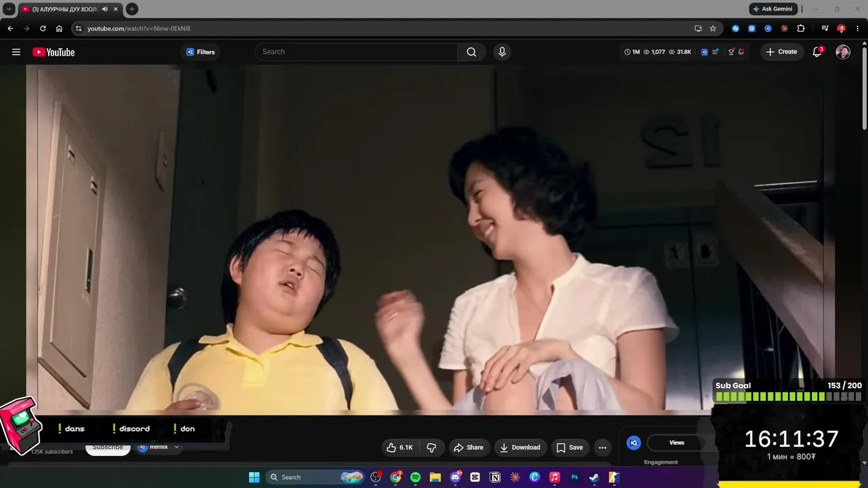Click the Chrome address bar URL
The image size is (868, 488).
pos(139,28)
